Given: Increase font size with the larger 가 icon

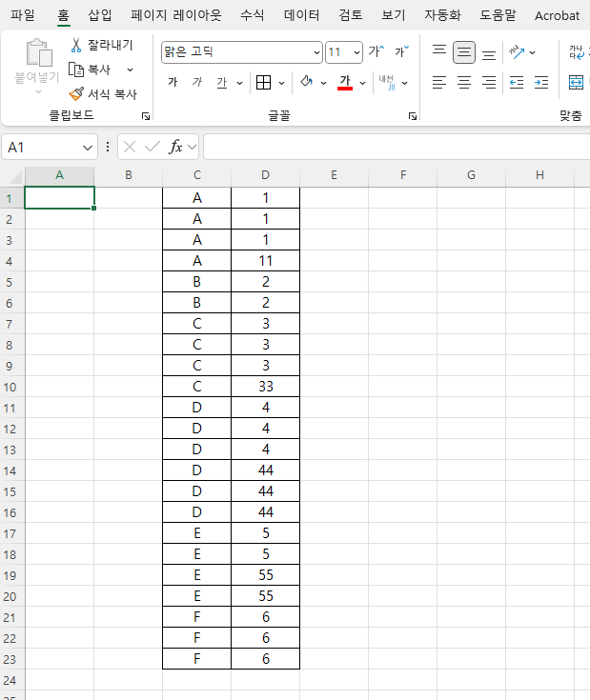Looking at the screenshot, I should 376,51.
